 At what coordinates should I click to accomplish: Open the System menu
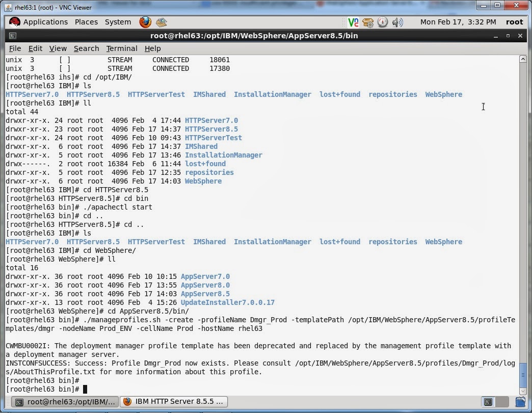click(x=118, y=22)
